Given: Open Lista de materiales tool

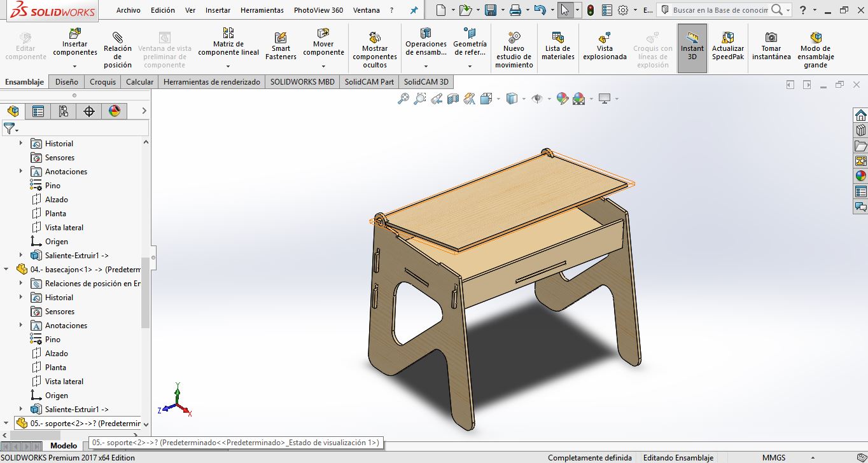Looking at the screenshot, I should coord(557,38).
